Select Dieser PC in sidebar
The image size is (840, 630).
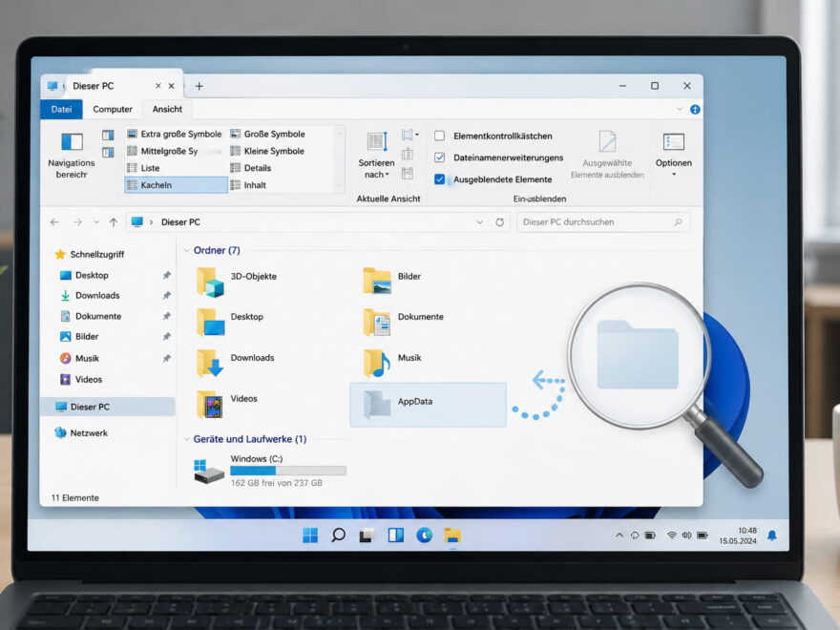107,407
